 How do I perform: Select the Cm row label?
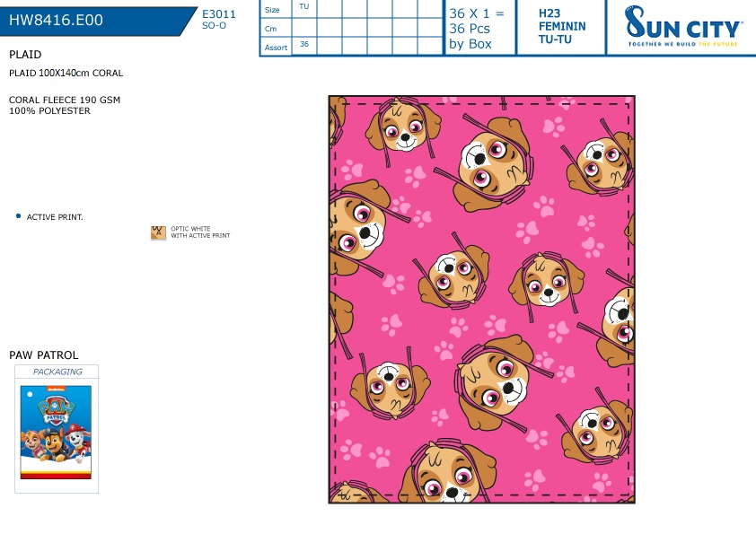(x=271, y=29)
